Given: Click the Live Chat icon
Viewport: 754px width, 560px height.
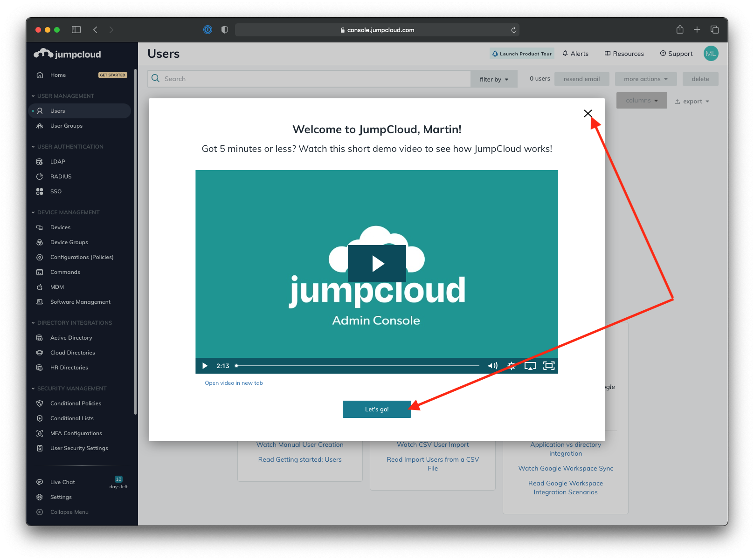Looking at the screenshot, I should coord(40,482).
